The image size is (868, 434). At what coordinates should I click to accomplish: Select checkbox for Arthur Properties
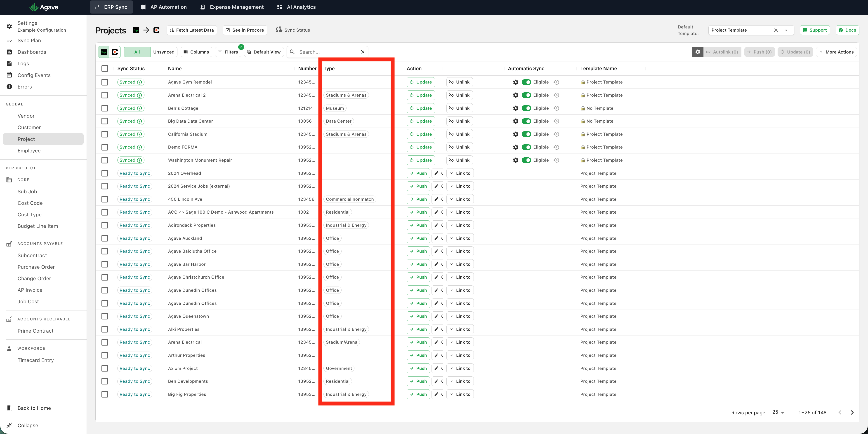pyautogui.click(x=105, y=355)
